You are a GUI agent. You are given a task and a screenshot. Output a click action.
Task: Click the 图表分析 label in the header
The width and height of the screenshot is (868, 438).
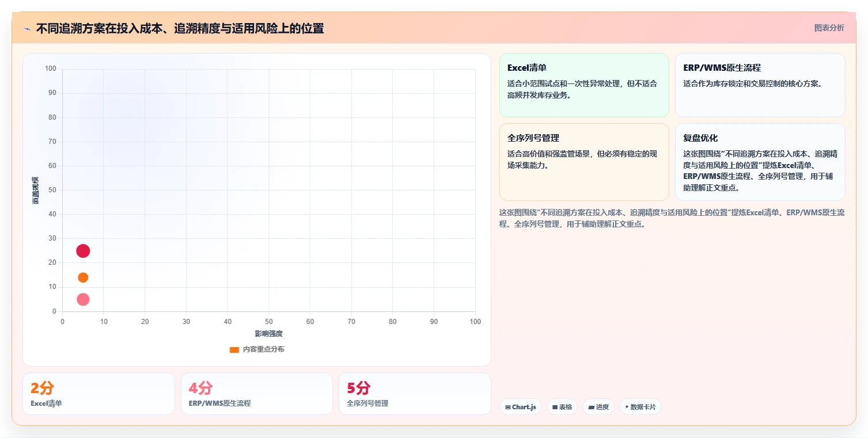point(829,28)
